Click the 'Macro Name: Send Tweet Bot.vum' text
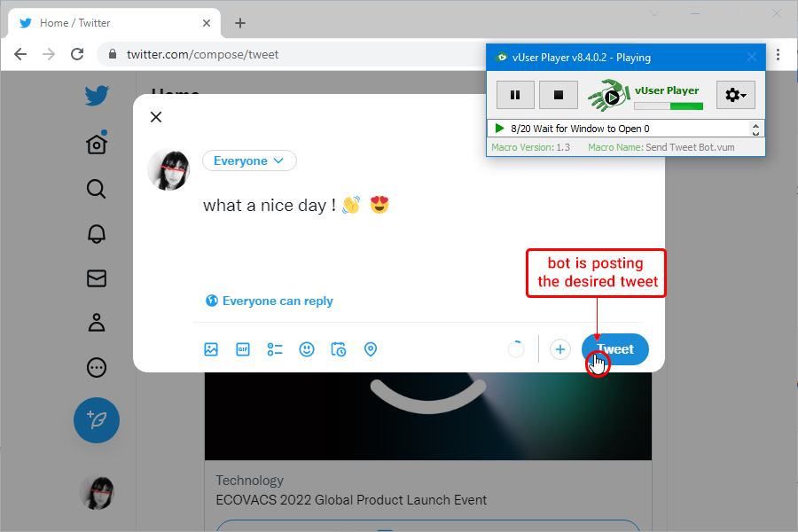Image resolution: width=798 pixels, height=532 pixels. [661, 147]
